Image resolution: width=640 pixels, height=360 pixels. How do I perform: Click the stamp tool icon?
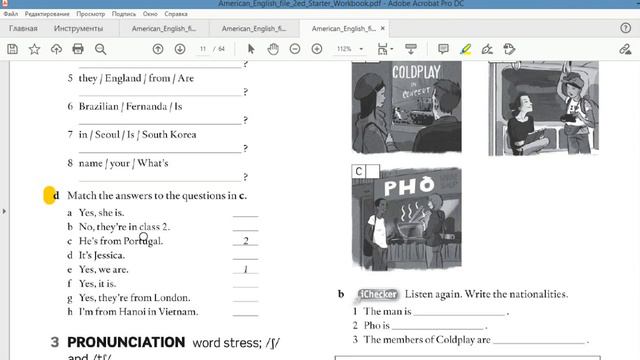click(509, 49)
